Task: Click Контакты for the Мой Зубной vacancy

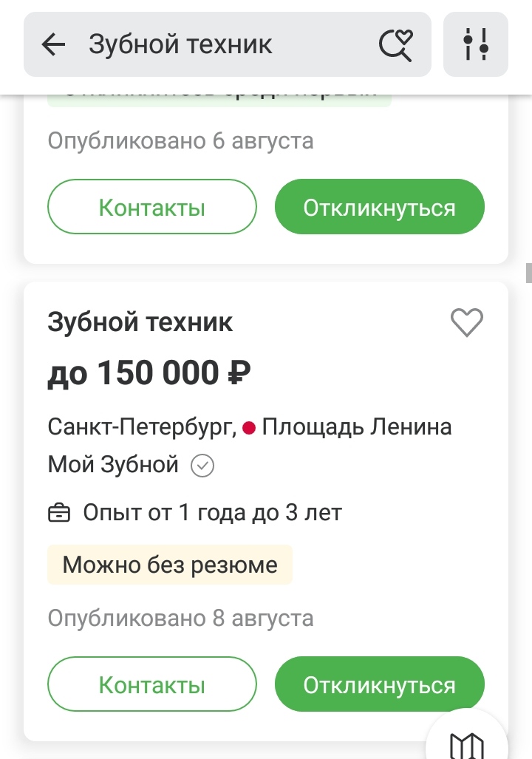Action: [152, 684]
